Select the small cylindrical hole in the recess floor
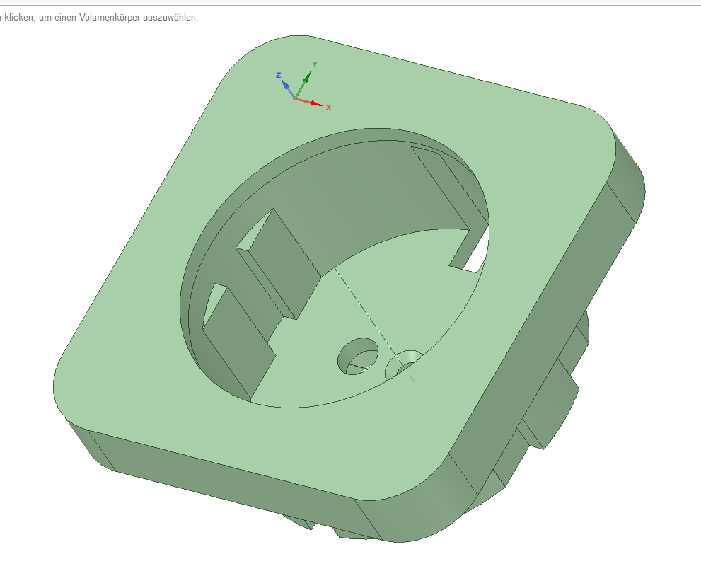Viewport: 701px width, 588px height. [357, 357]
